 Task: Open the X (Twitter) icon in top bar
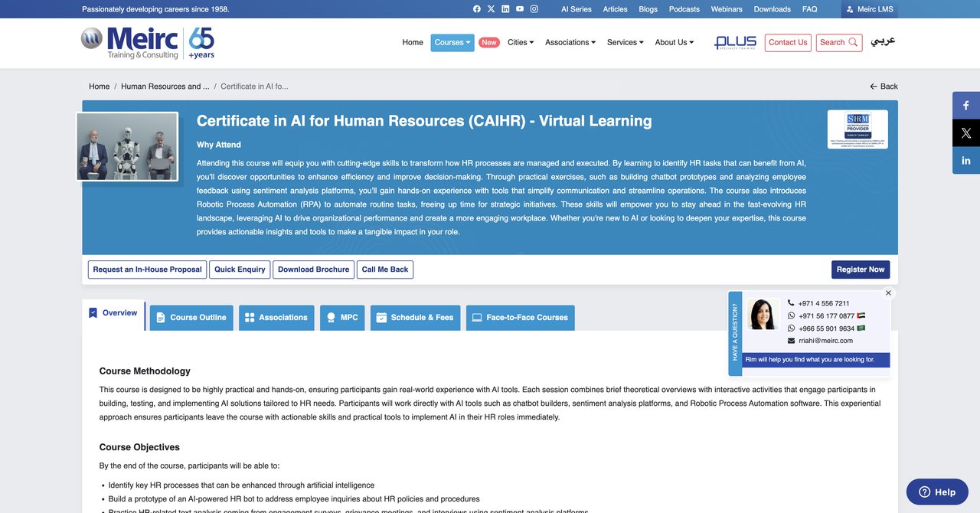pos(492,9)
